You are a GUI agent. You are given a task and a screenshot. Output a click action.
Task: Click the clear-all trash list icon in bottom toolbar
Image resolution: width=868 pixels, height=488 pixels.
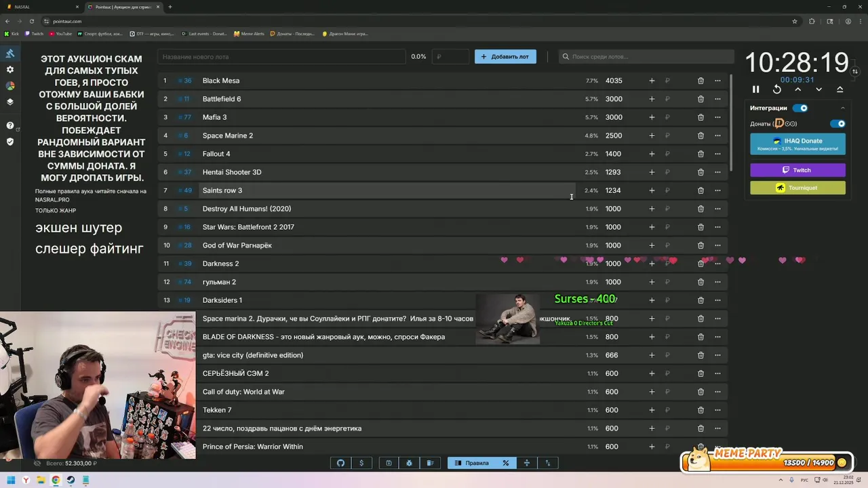coord(430,463)
